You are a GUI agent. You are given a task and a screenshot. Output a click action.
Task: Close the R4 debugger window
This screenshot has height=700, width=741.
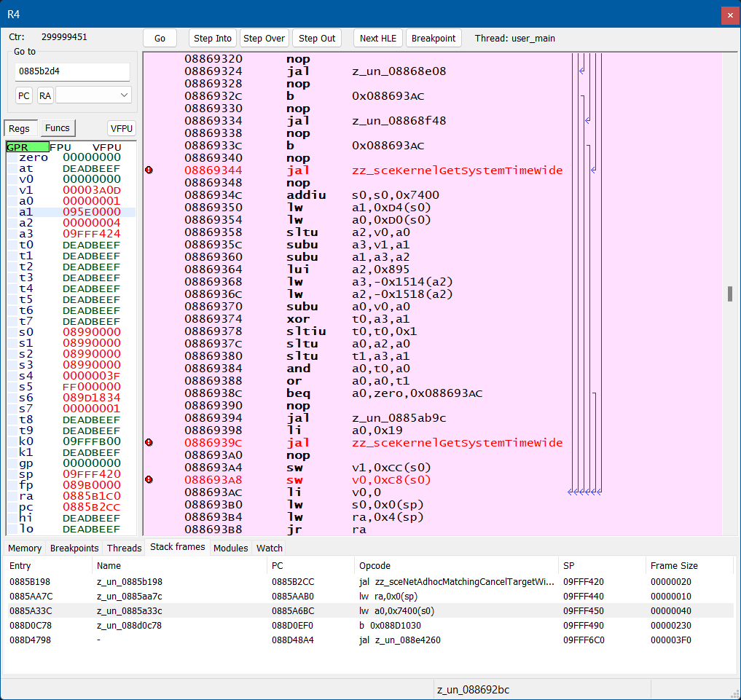[730, 15]
